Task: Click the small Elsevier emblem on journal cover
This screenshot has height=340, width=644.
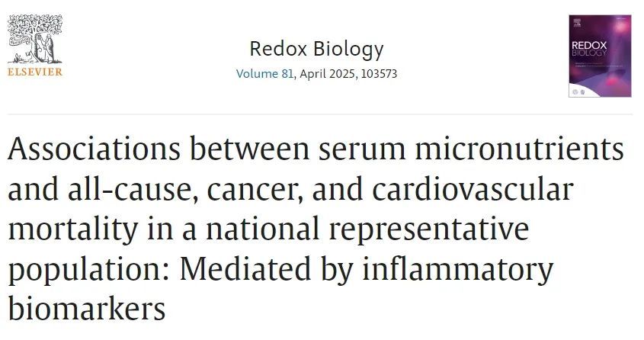Action: point(577,22)
